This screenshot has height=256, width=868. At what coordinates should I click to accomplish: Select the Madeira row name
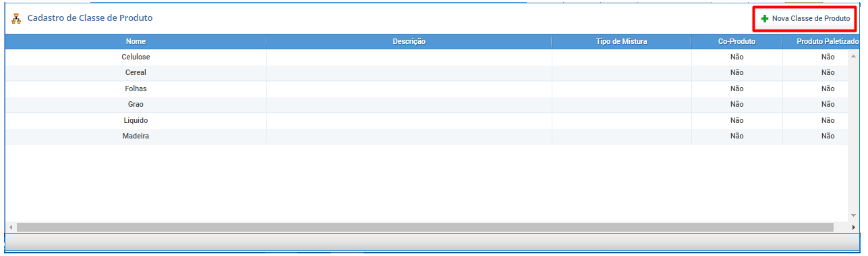[136, 136]
